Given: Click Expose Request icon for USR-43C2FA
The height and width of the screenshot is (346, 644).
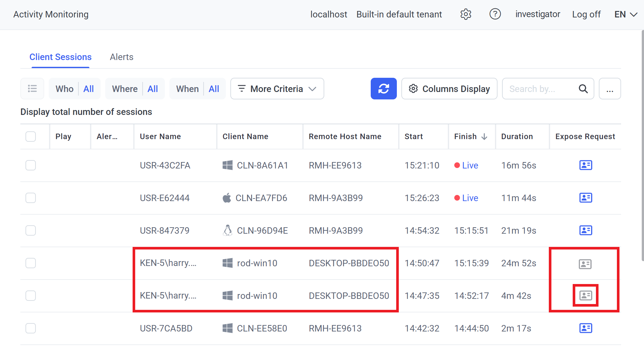Looking at the screenshot, I should (x=585, y=165).
